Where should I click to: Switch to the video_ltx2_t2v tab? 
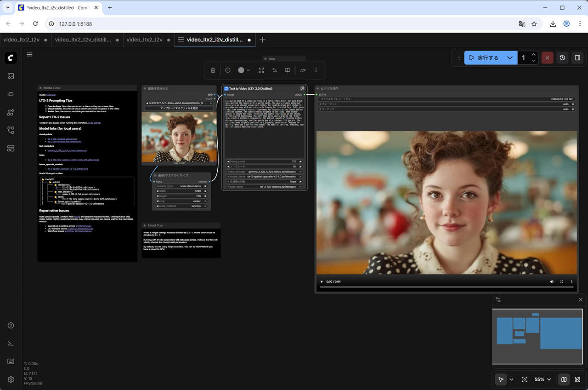tap(22, 40)
